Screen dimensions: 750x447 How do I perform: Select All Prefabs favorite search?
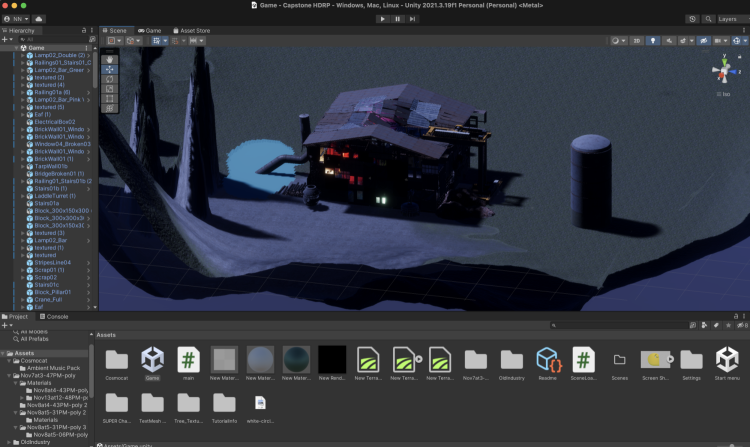pyautogui.click(x=34, y=339)
